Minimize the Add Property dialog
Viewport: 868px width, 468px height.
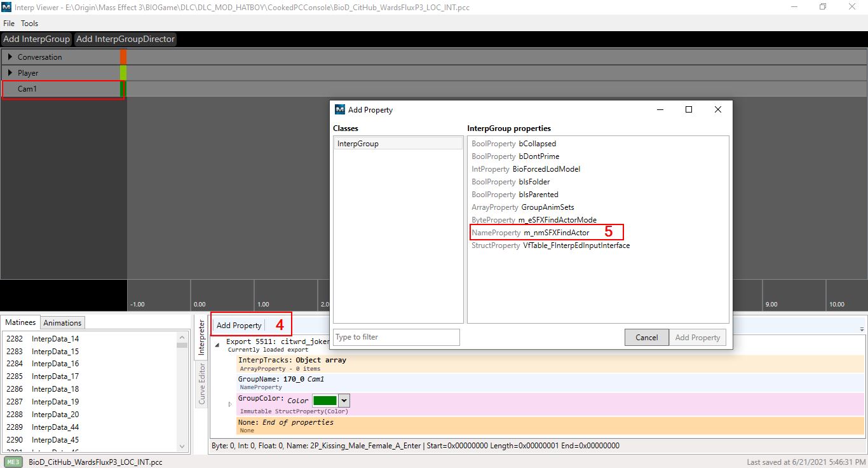[x=659, y=109]
